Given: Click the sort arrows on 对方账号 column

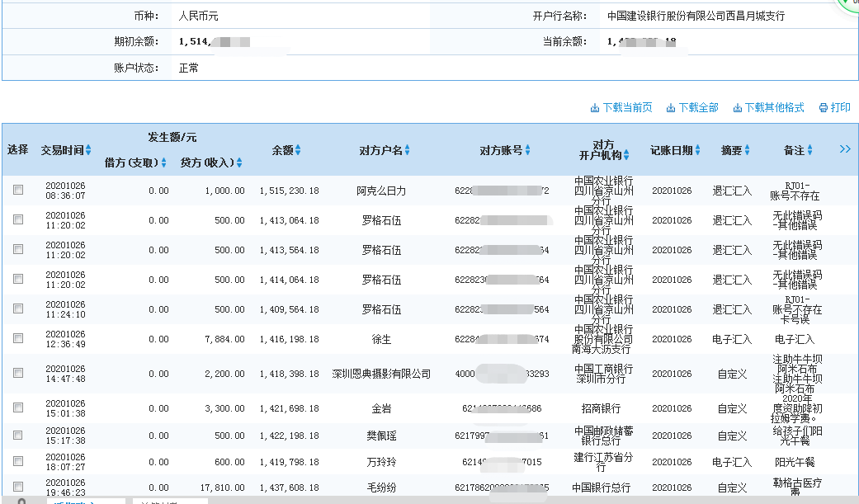Looking at the screenshot, I should [528, 149].
